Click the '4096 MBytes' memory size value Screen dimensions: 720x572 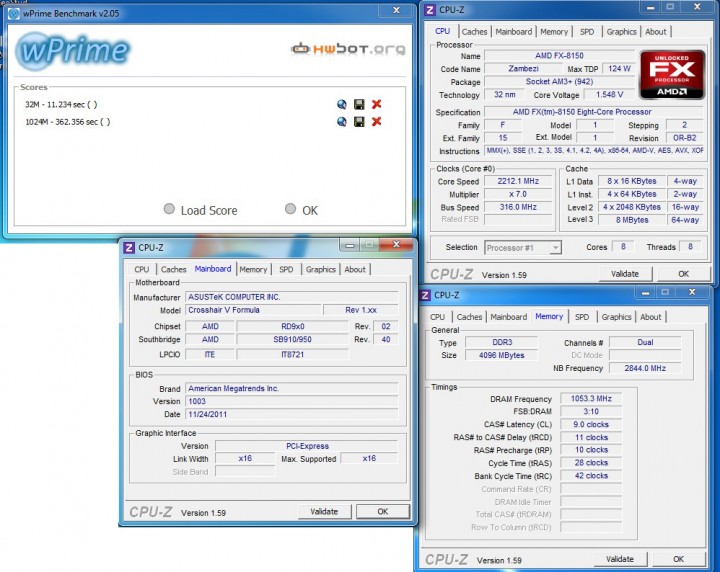501,355
